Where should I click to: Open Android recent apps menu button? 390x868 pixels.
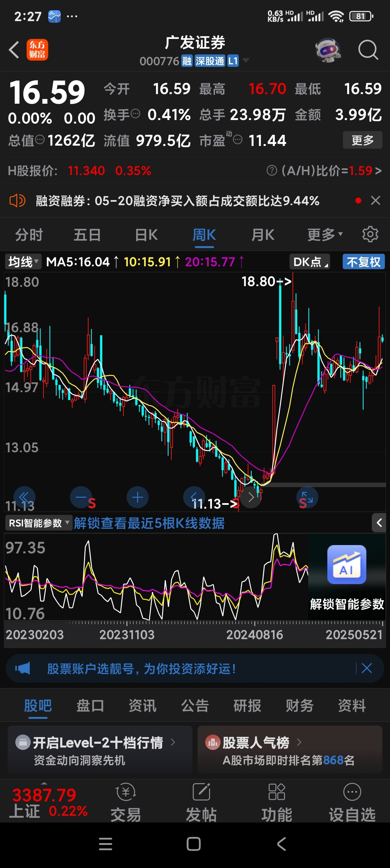click(105, 844)
